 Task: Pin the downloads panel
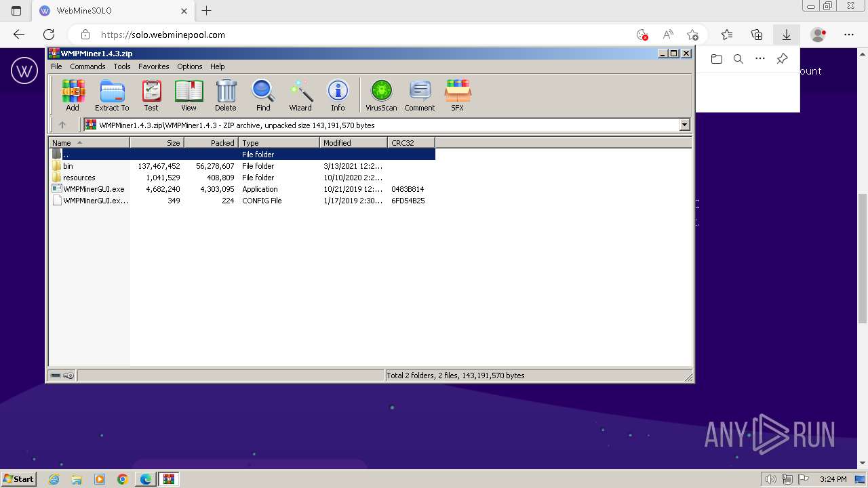click(x=782, y=59)
